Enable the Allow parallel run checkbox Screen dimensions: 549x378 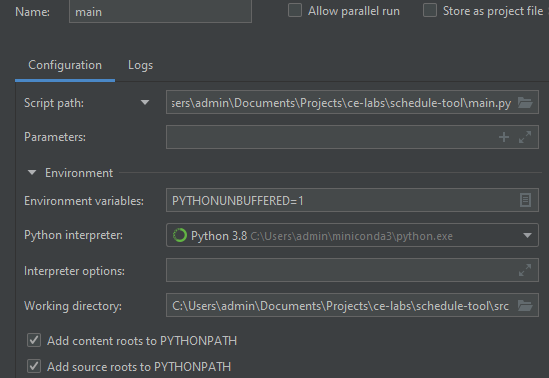pos(295,10)
